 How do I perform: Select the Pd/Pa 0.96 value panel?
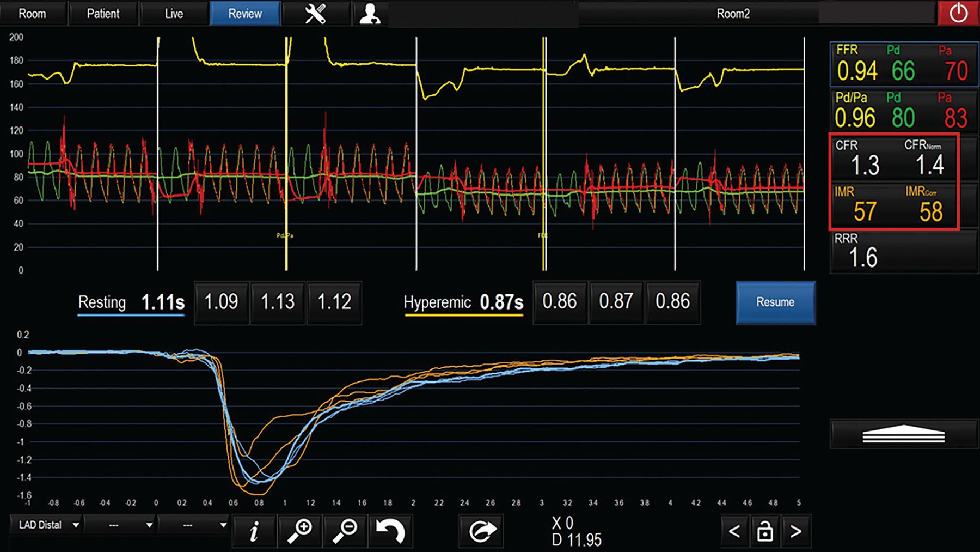904,111
